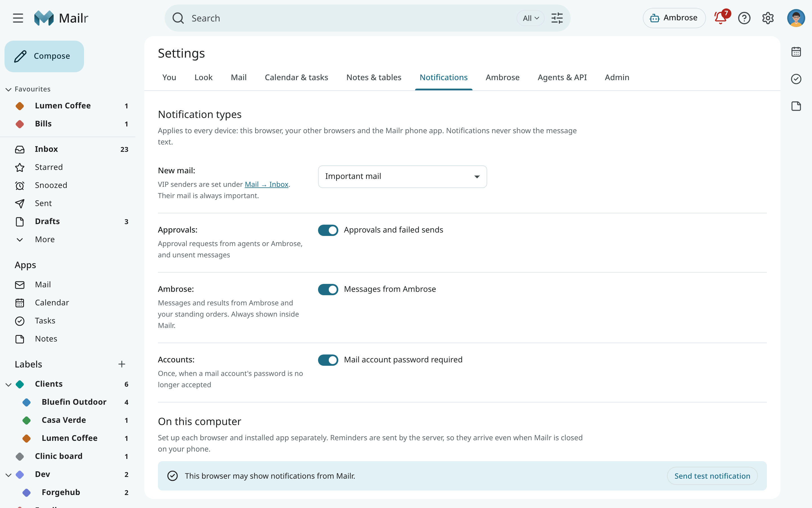
Task: Open the user profile avatar
Action: pos(796,18)
